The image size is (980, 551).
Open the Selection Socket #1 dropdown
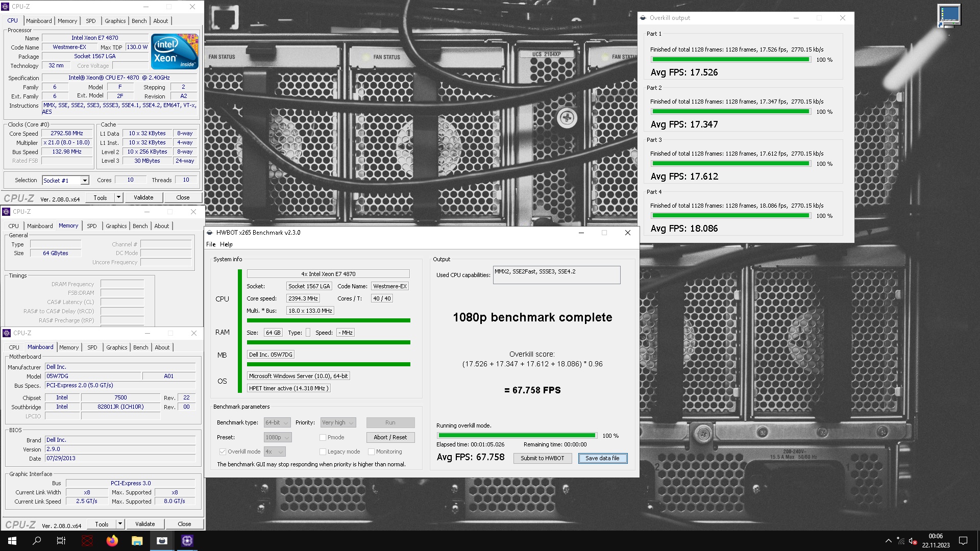tap(65, 180)
